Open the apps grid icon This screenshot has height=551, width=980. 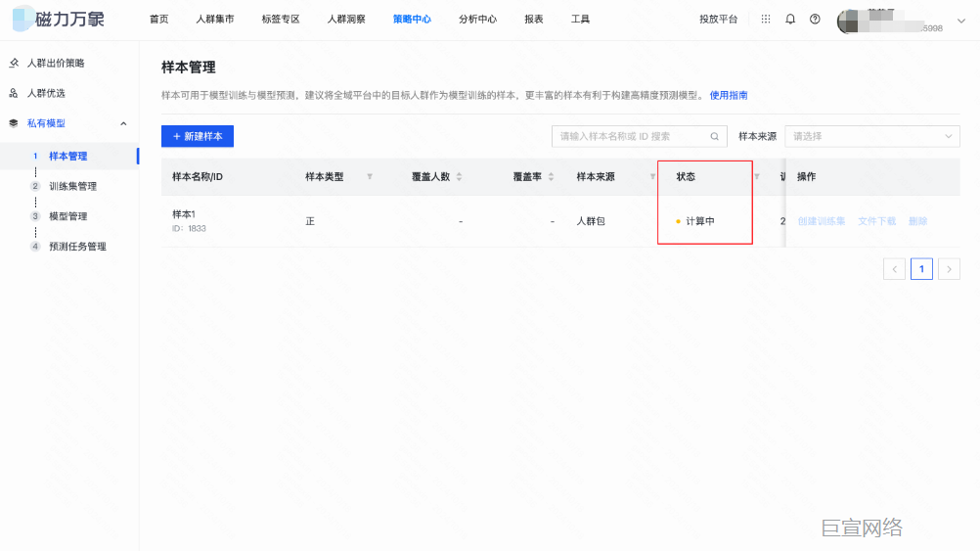(x=766, y=19)
